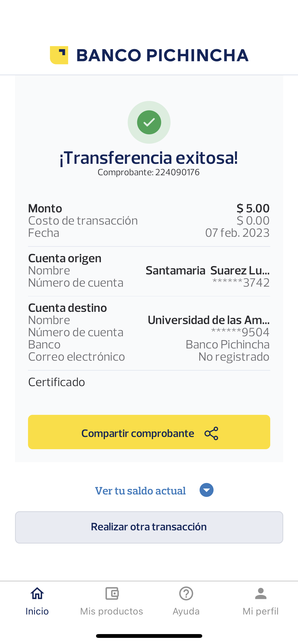The width and height of the screenshot is (298, 644).
Task: Tap the green success checkmark icon
Action: pyautogui.click(x=149, y=122)
